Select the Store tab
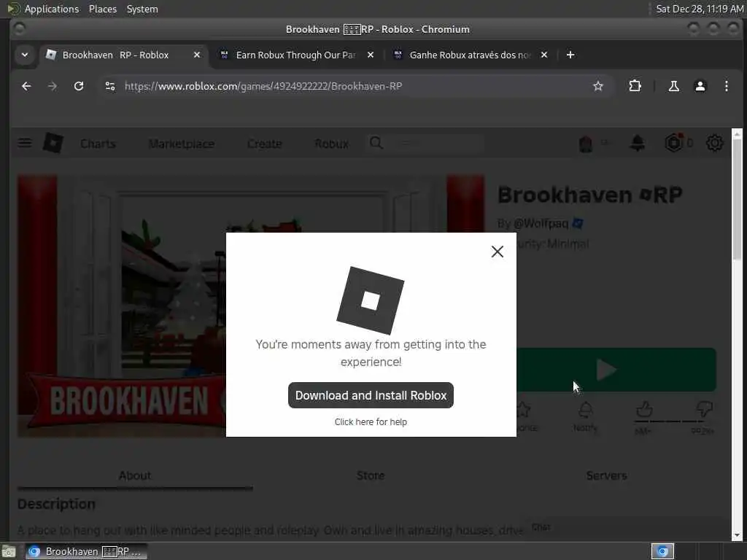 [371, 475]
